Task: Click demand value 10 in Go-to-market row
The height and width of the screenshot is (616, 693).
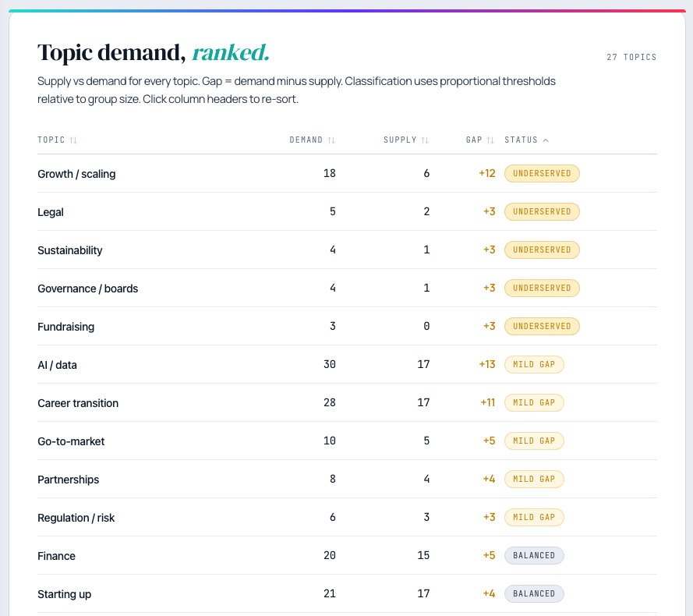Action: tap(330, 441)
